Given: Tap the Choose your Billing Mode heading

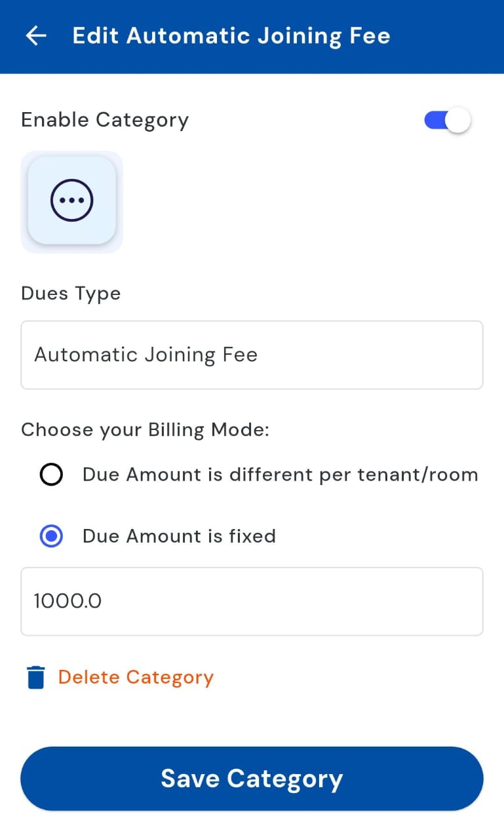Looking at the screenshot, I should click(x=145, y=430).
